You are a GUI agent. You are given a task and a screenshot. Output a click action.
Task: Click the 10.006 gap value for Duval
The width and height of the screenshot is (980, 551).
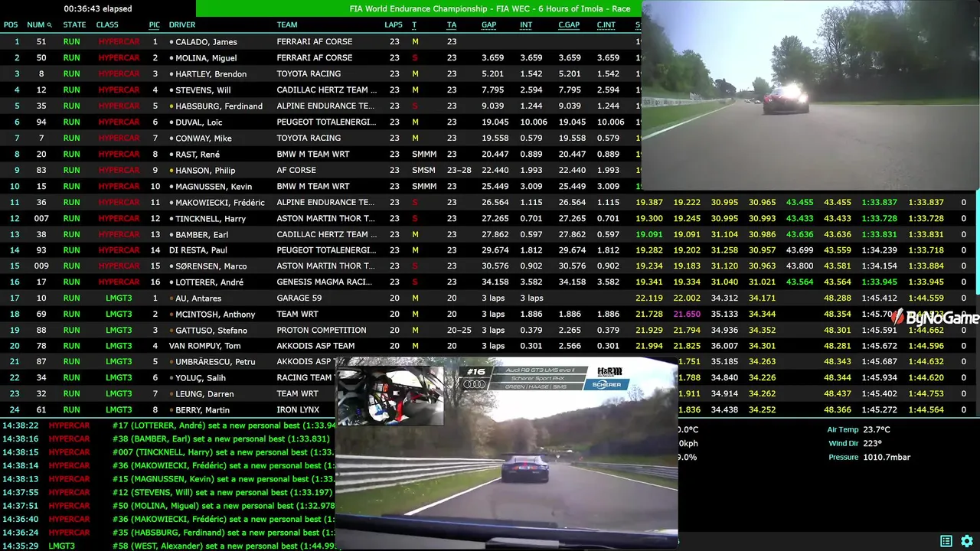coord(534,122)
